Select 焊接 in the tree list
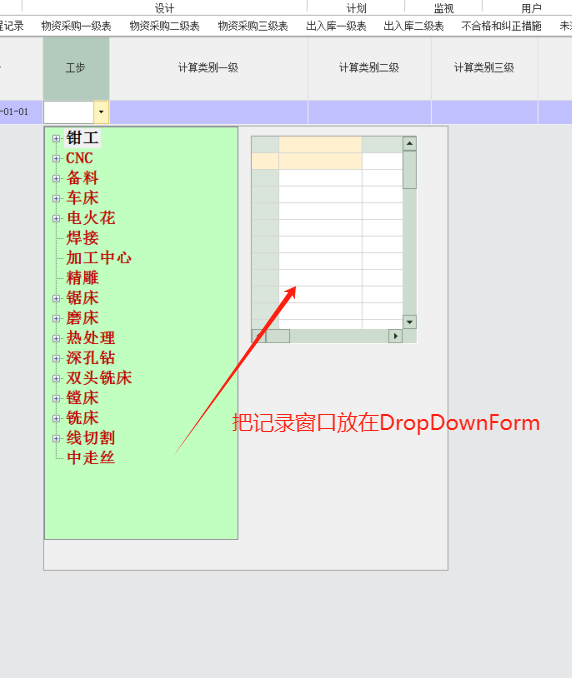The height and width of the screenshot is (678, 572). [x=82, y=238]
